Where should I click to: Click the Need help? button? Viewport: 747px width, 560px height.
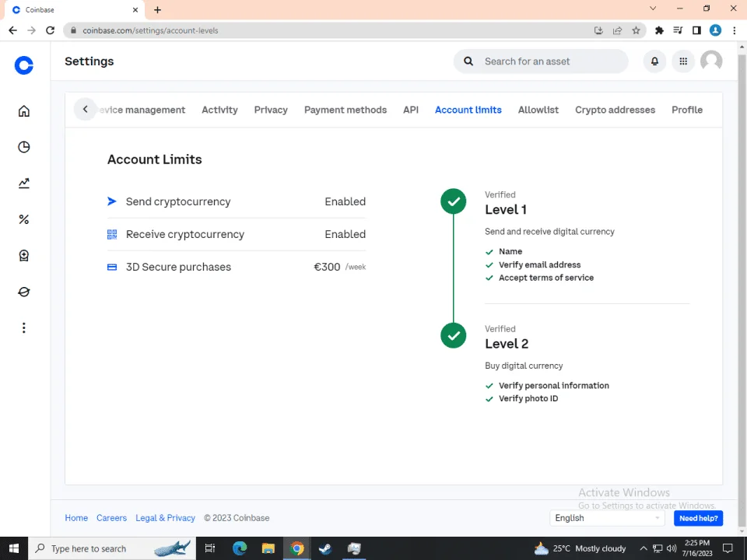pos(699,518)
